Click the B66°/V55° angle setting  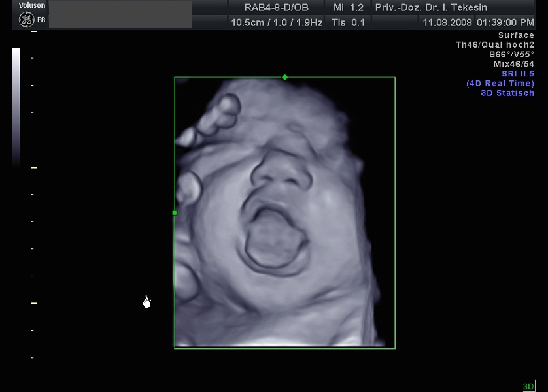point(511,55)
